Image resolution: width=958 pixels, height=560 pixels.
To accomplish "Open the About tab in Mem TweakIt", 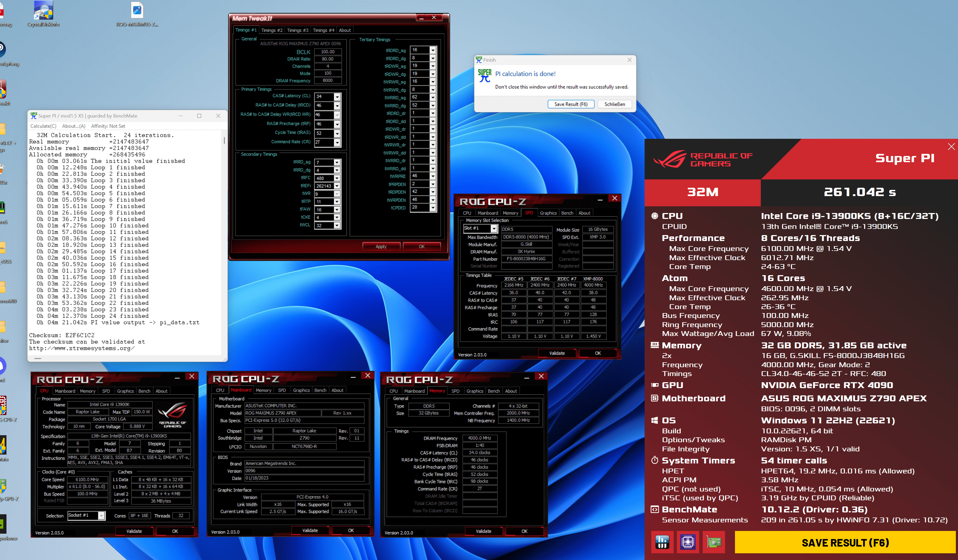I will coord(345,30).
